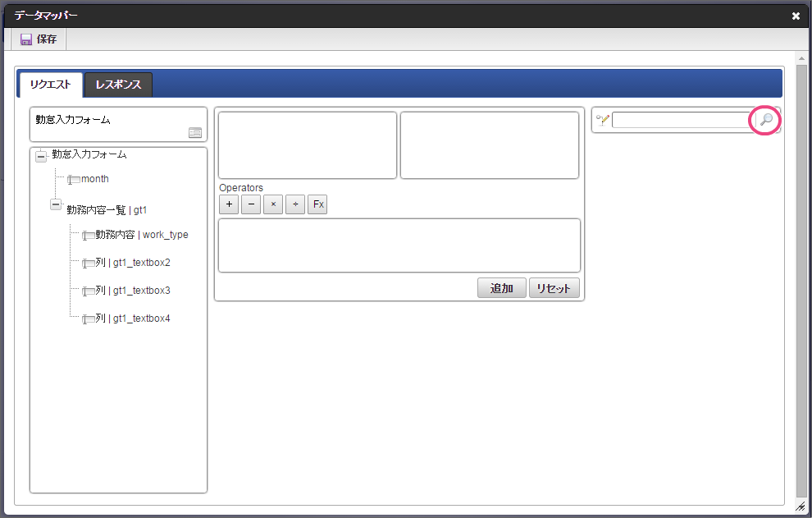Click the 勤怠入力フォーム header title text
812x518 pixels.
(x=73, y=120)
